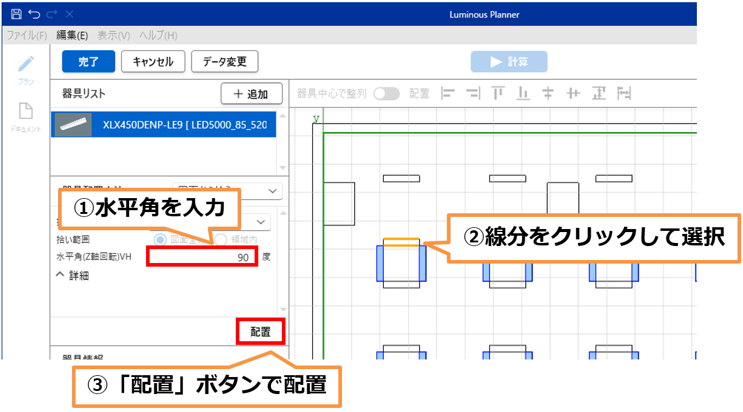Open the プラン pencil sidebar icon

pyautogui.click(x=26, y=67)
